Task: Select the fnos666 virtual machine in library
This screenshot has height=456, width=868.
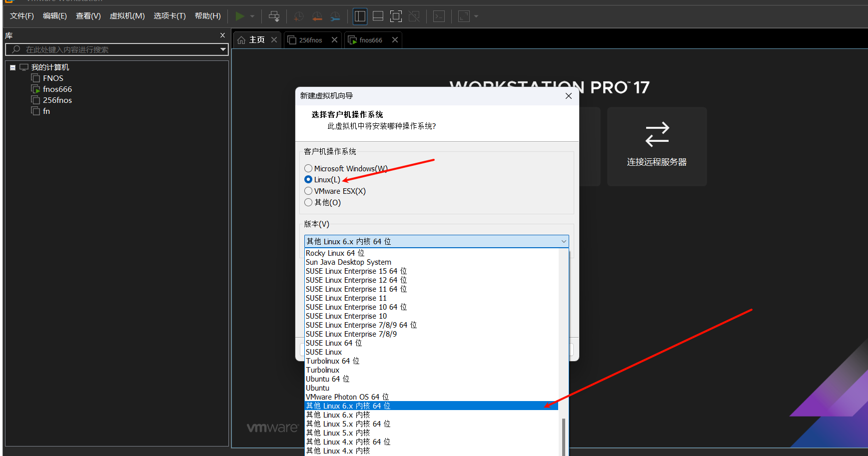Action: pyautogui.click(x=57, y=89)
